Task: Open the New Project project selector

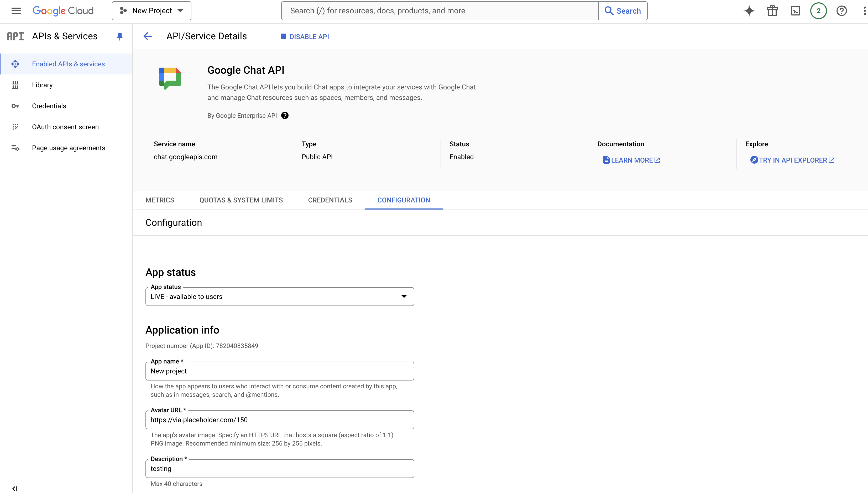Action: pyautogui.click(x=151, y=10)
